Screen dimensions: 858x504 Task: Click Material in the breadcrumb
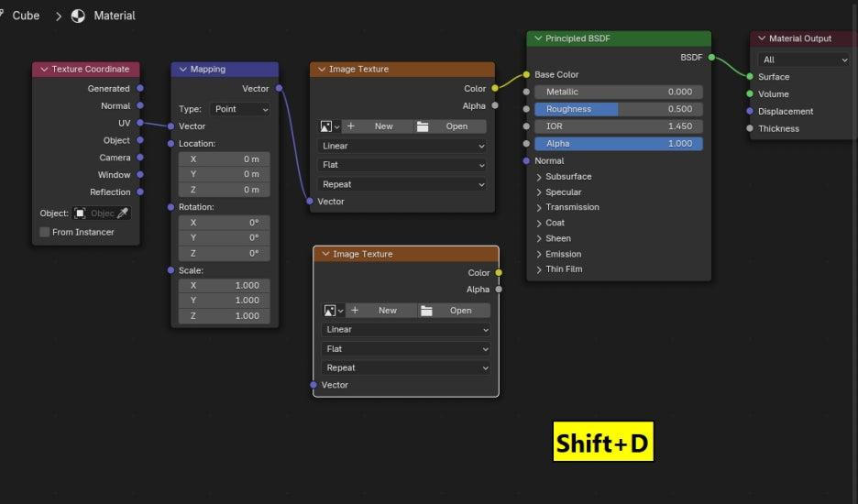(x=115, y=16)
